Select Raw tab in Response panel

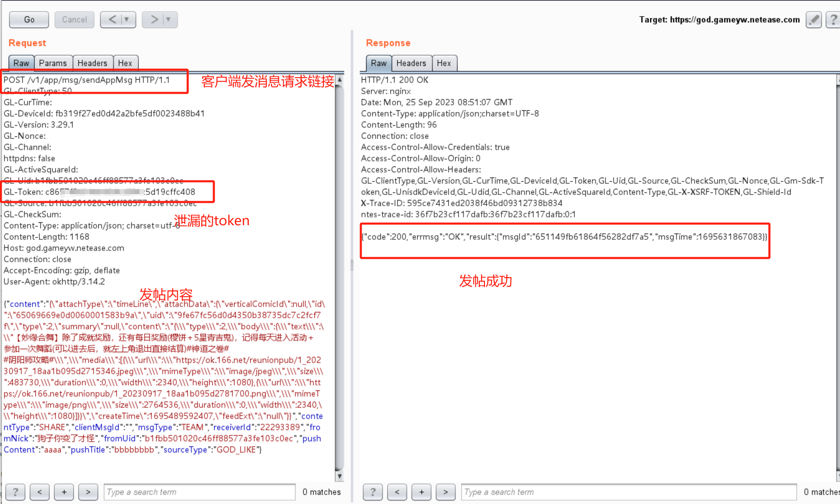pyautogui.click(x=378, y=62)
